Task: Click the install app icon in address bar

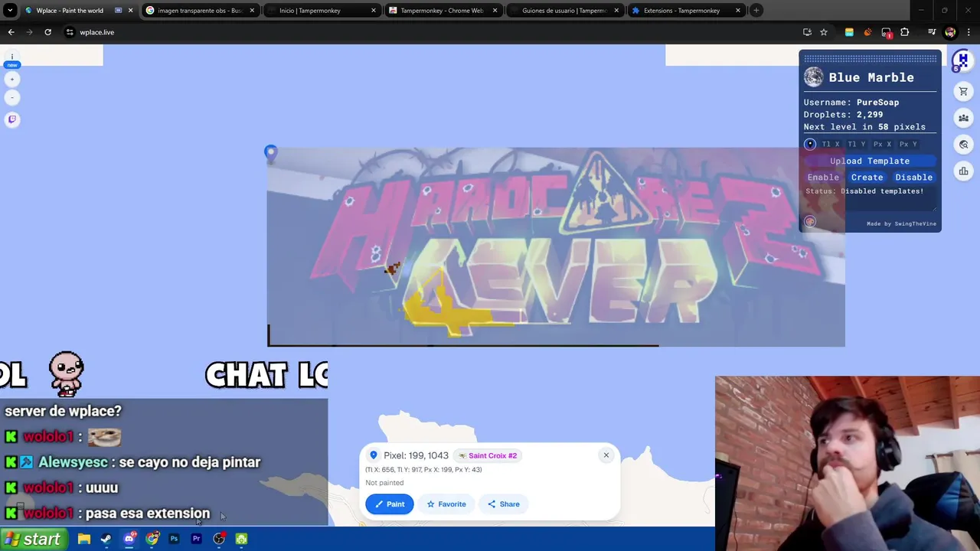Action: pyautogui.click(x=807, y=32)
